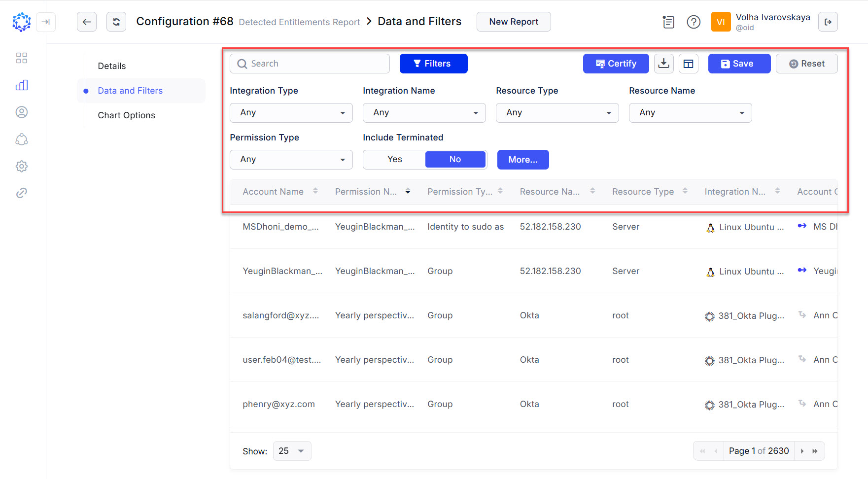Open the column settings table icon

click(688, 63)
